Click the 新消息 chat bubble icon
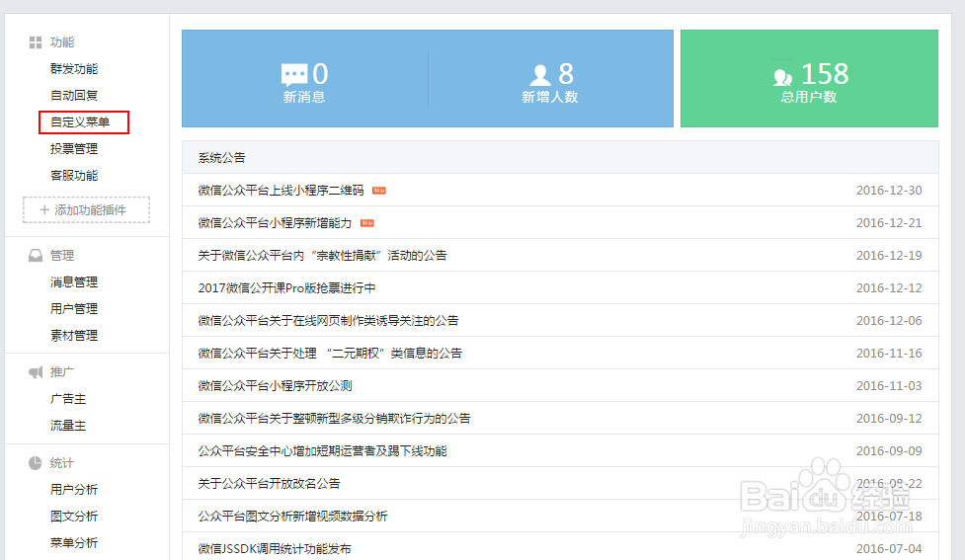 click(294, 74)
